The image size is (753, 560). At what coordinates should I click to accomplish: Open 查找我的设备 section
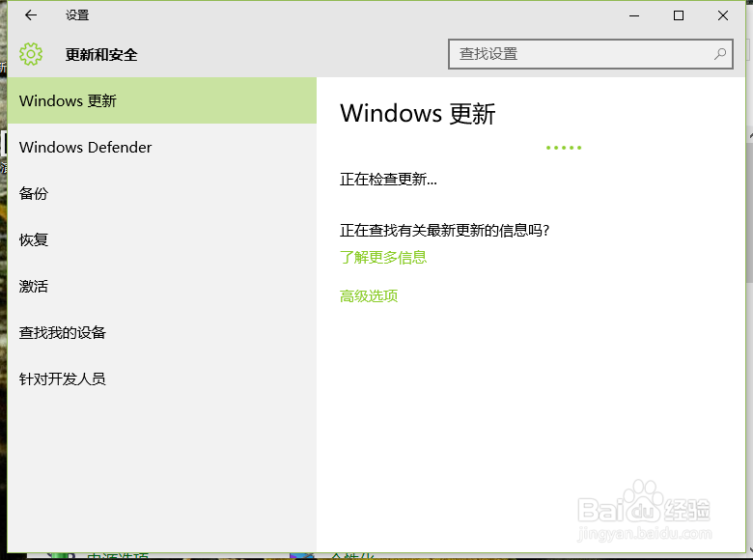click(x=162, y=332)
